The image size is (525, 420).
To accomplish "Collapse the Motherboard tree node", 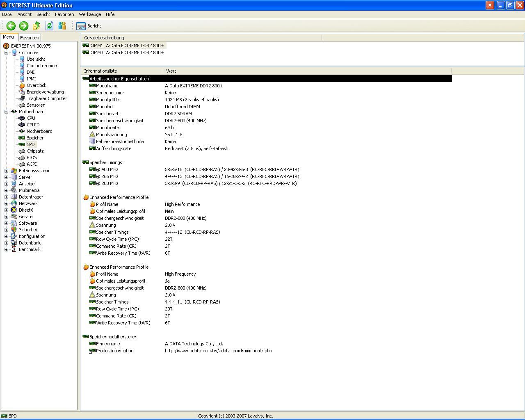I will [x=6, y=112].
